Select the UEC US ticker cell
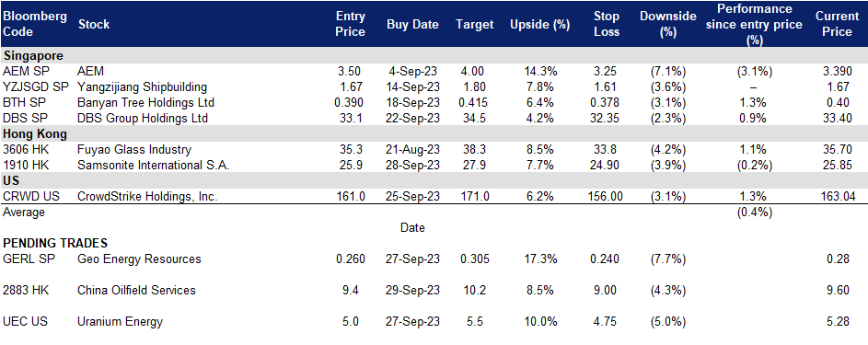The height and width of the screenshot is (345, 868). (x=23, y=321)
